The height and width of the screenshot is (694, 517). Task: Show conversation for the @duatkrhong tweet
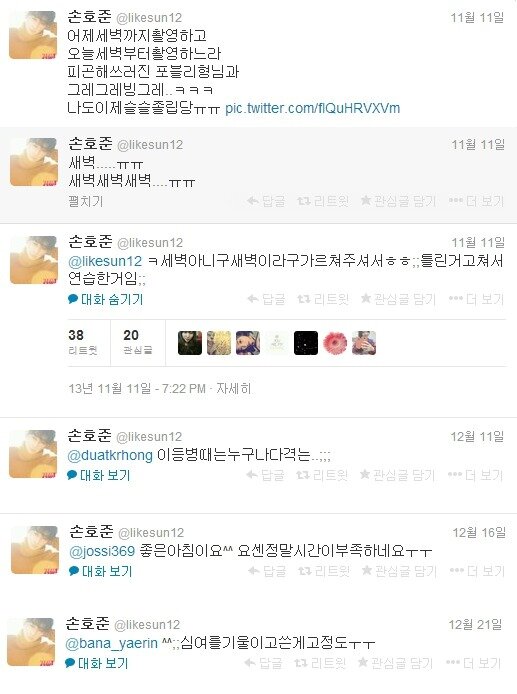click(x=99, y=475)
